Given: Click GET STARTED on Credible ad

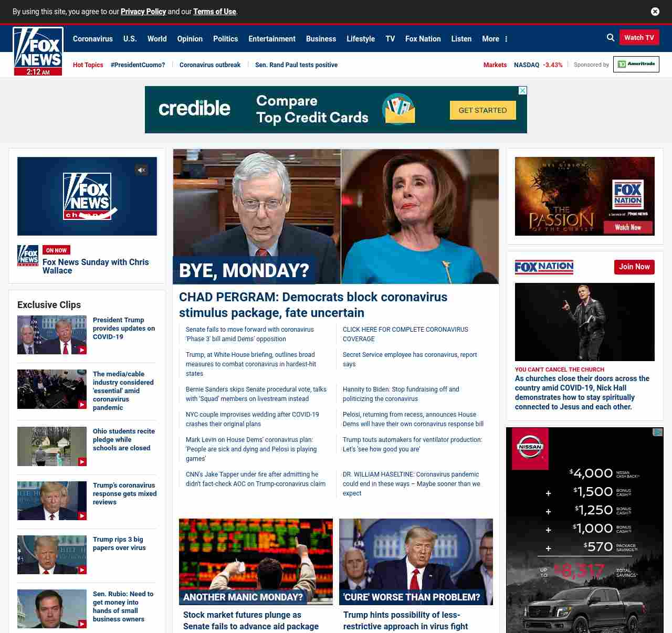Looking at the screenshot, I should (x=482, y=110).
